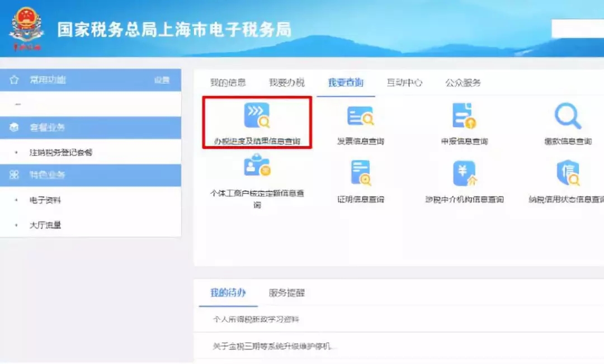
Task: Click the cube icon beside 套餐业务
Action: (x=14, y=127)
